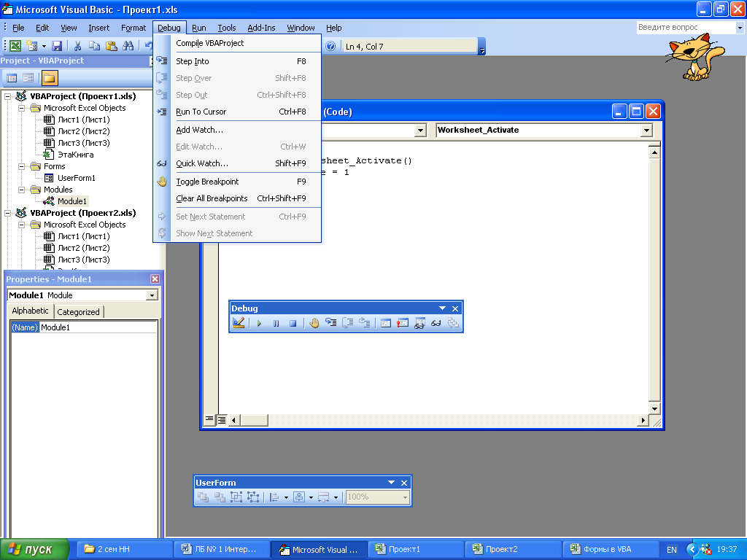This screenshot has height=560, width=747.
Task: Toggle Full Module View in code window
Action: (x=222, y=420)
